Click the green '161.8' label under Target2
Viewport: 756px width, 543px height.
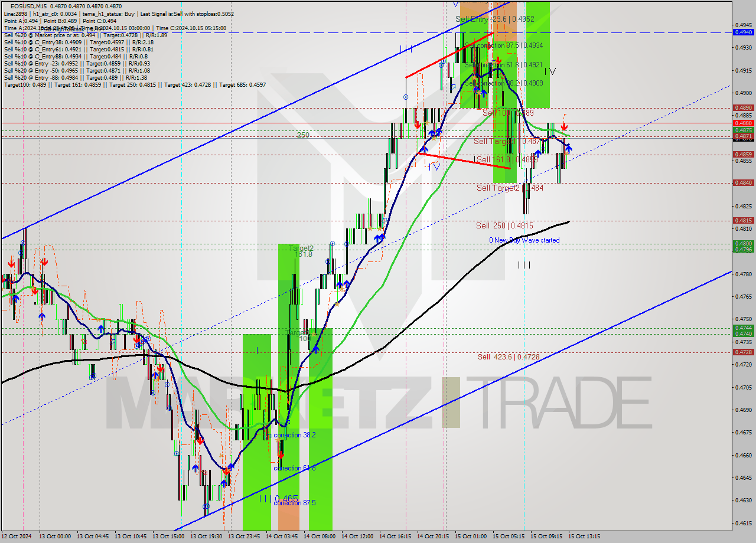tap(302, 254)
